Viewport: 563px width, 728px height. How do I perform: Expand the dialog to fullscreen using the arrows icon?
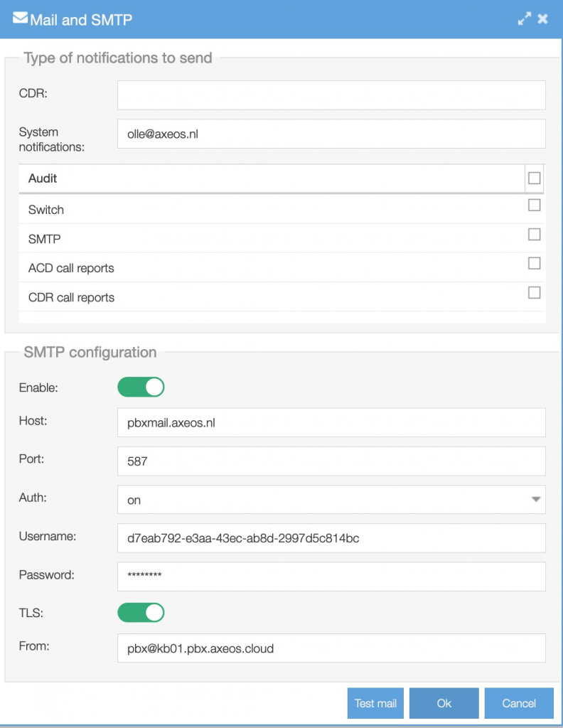[x=525, y=18]
